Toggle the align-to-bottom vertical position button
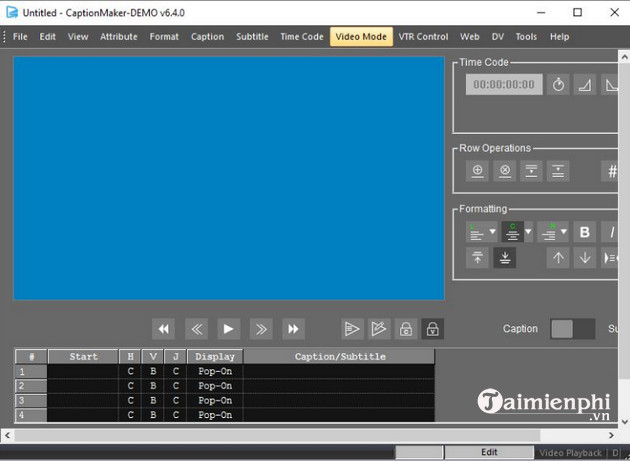 (x=505, y=258)
